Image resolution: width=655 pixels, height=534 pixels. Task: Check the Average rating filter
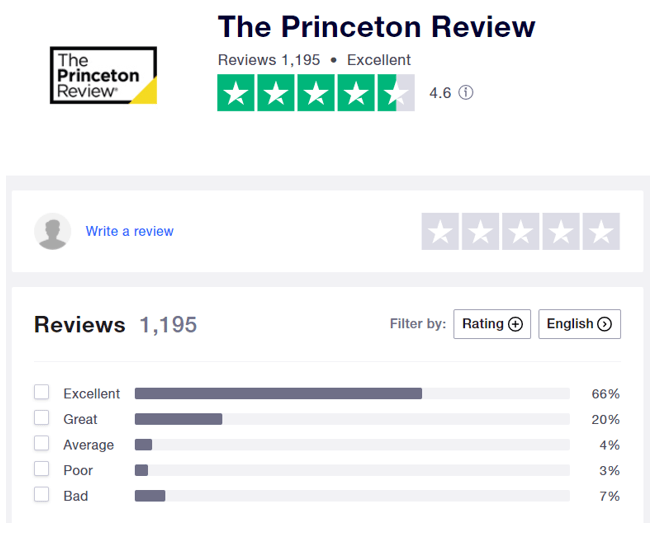click(41, 443)
